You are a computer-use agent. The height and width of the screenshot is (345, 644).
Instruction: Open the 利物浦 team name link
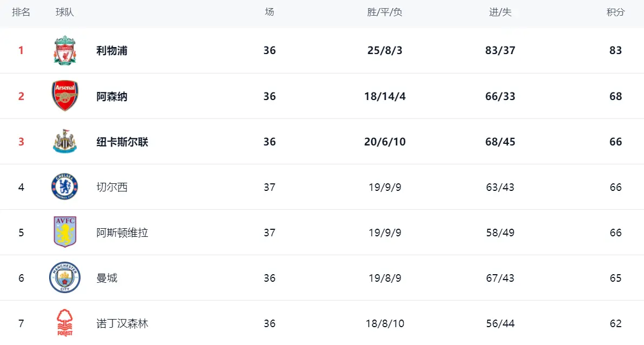(x=112, y=51)
